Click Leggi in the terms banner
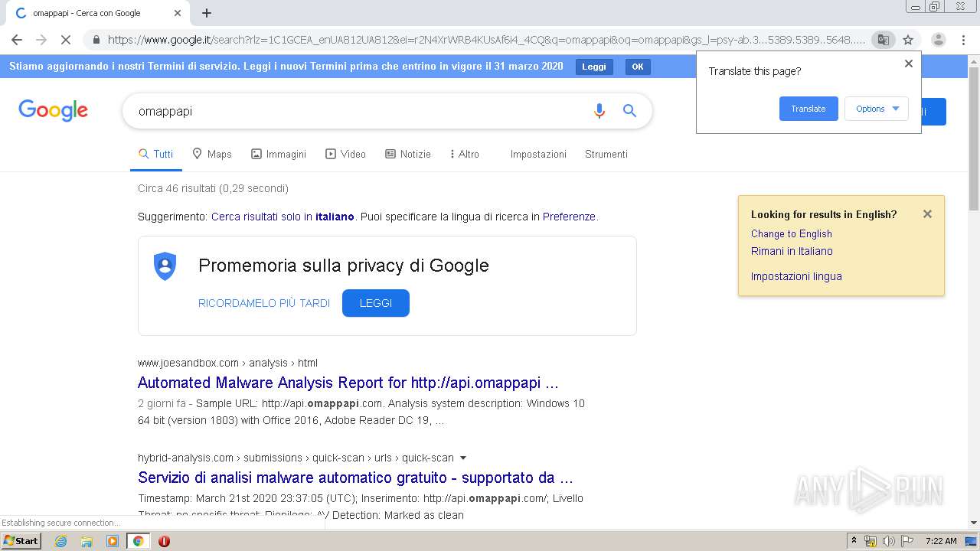The height and width of the screenshot is (551, 980). [x=594, y=67]
